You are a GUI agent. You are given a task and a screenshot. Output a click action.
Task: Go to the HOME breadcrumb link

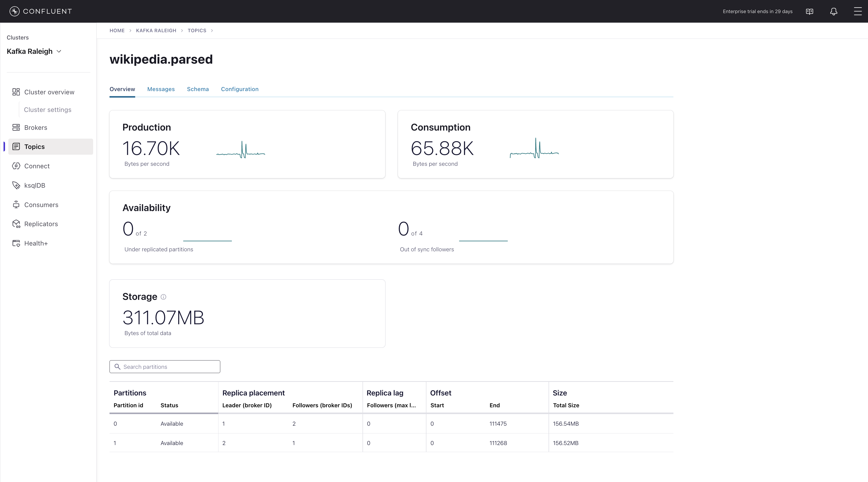pyautogui.click(x=117, y=30)
